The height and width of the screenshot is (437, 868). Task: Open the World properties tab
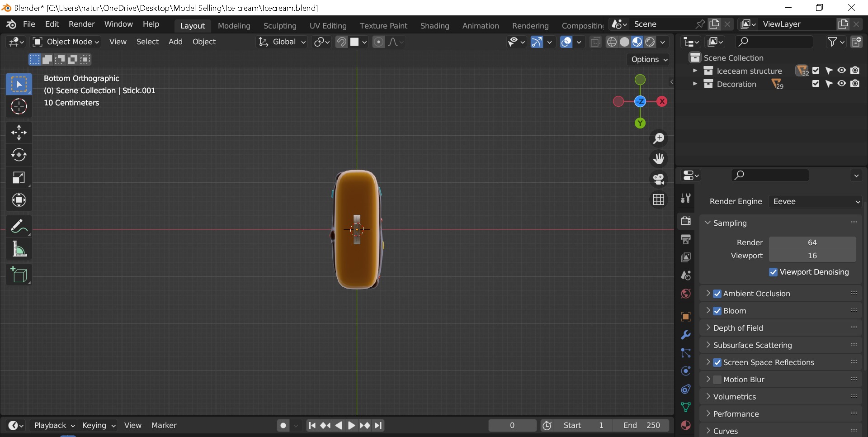(x=686, y=294)
